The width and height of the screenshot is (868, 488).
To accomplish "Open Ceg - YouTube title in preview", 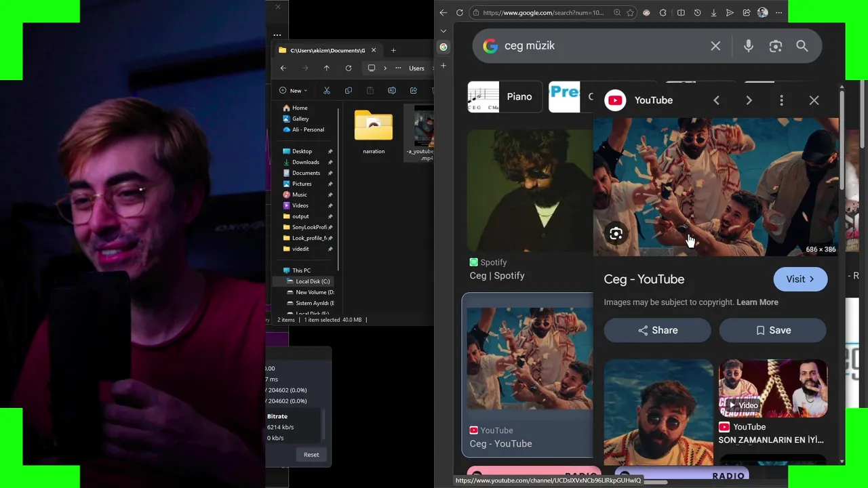I will pos(644,279).
